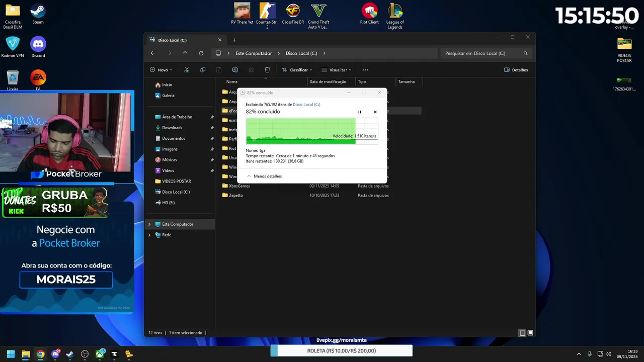Image resolution: width=644 pixels, height=362 pixels.
Task: Click the volume icon in system tray
Action: [609, 354]
